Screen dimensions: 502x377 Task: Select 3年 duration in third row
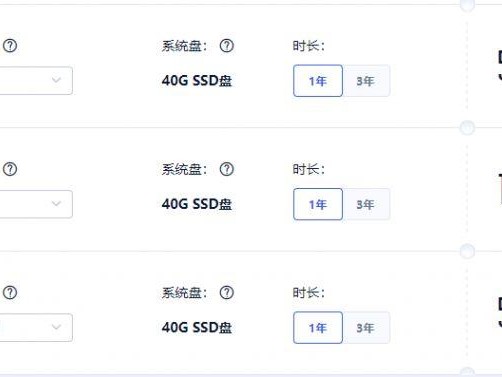click(x=366, y=327)
